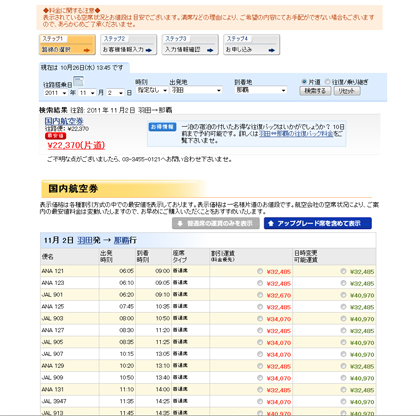
Task: Click the 割引運賃 column header
Action: point(251,257)
